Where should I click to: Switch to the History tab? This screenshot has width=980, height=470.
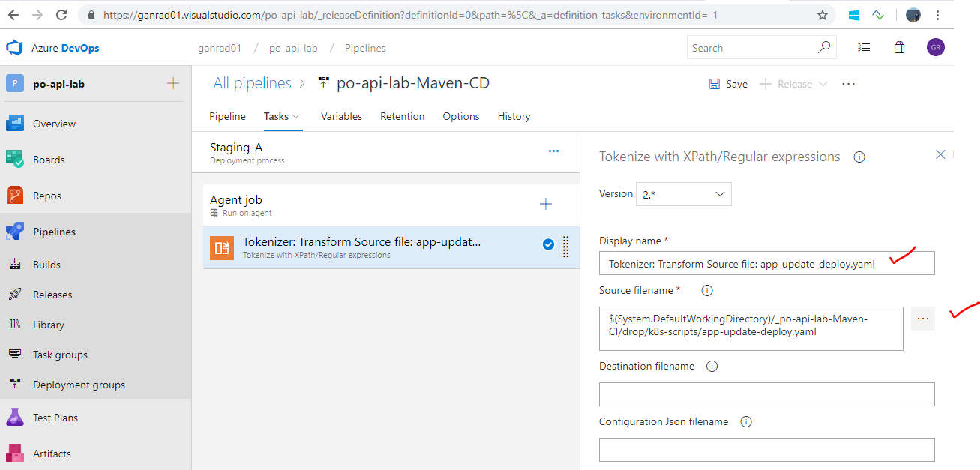(x=514, y=116)
